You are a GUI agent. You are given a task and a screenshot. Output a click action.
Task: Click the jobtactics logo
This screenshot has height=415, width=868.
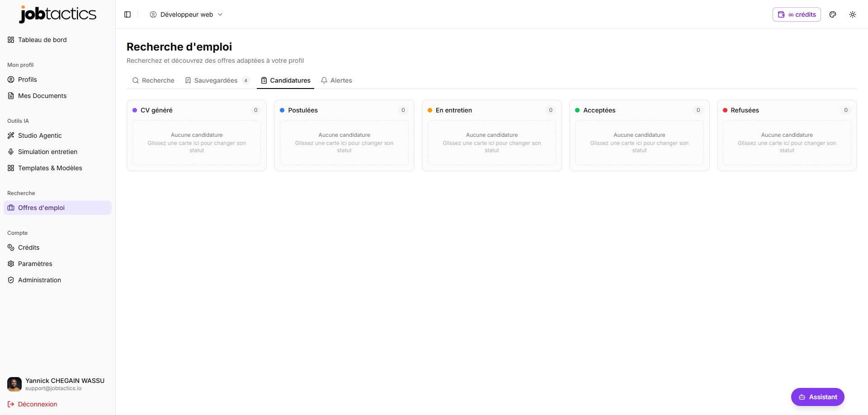(x=57, y=14)
